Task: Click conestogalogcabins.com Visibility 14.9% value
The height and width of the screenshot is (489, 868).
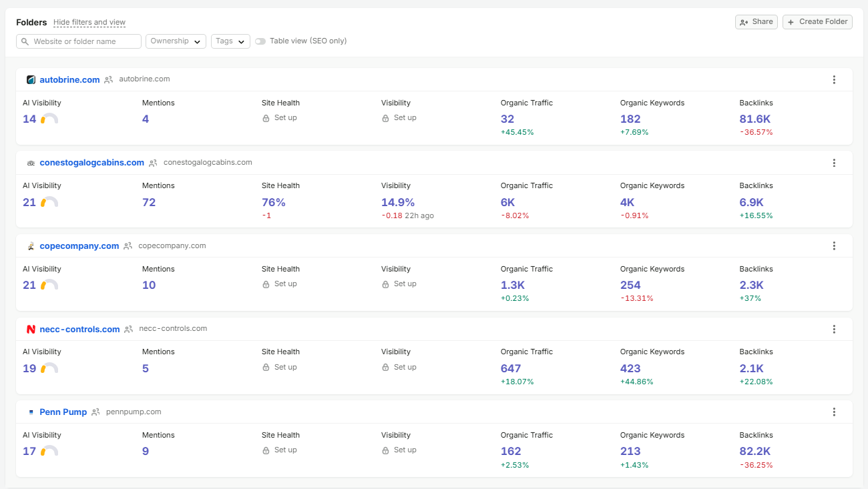Action: (x=398, y=202)
